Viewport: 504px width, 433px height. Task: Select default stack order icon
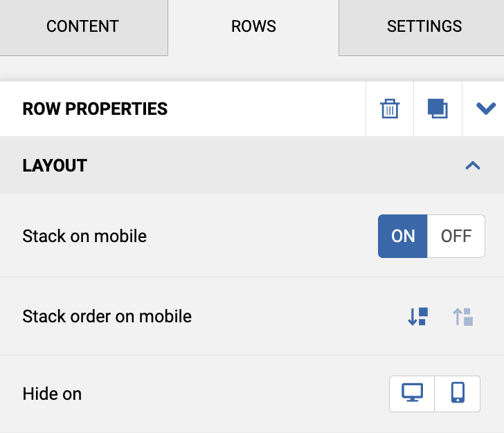(417, 317)
